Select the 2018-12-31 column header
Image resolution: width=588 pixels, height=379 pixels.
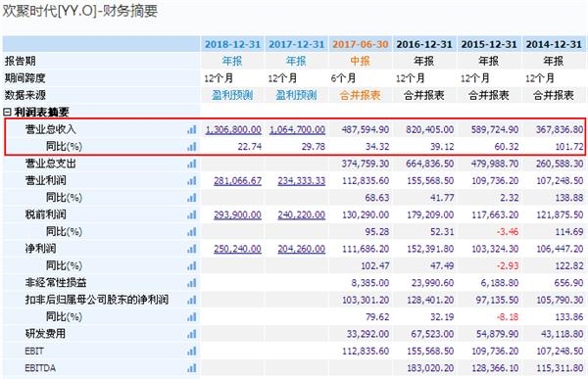coord(232,44)
